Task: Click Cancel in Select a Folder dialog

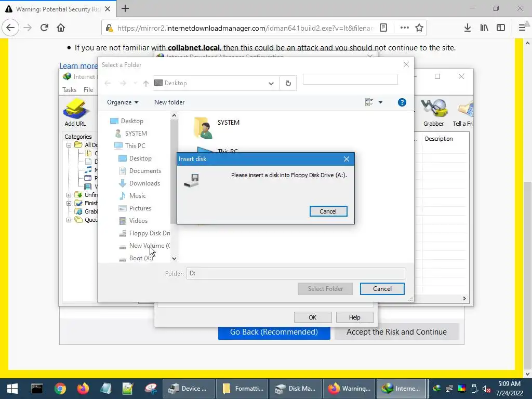Action: point(382,289)
